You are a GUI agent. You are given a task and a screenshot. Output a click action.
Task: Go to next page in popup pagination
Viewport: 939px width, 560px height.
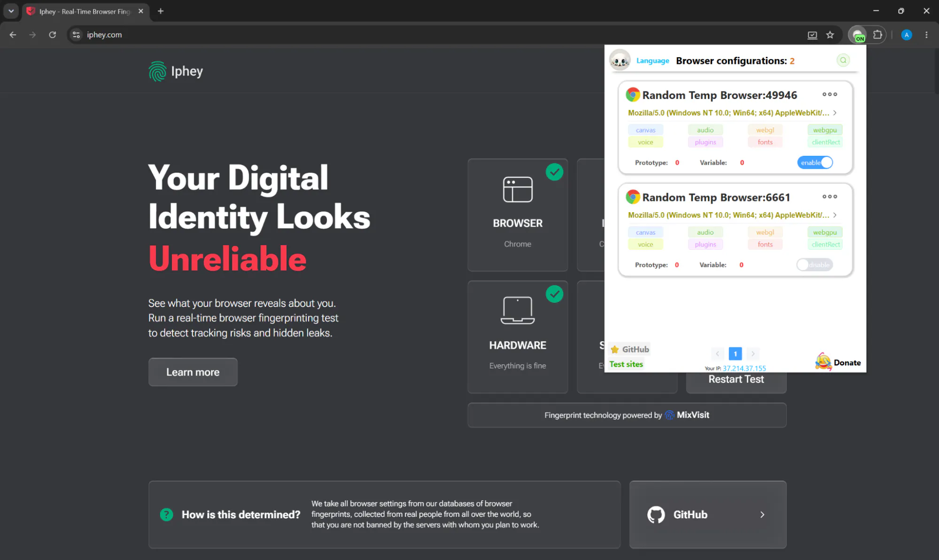753,353
